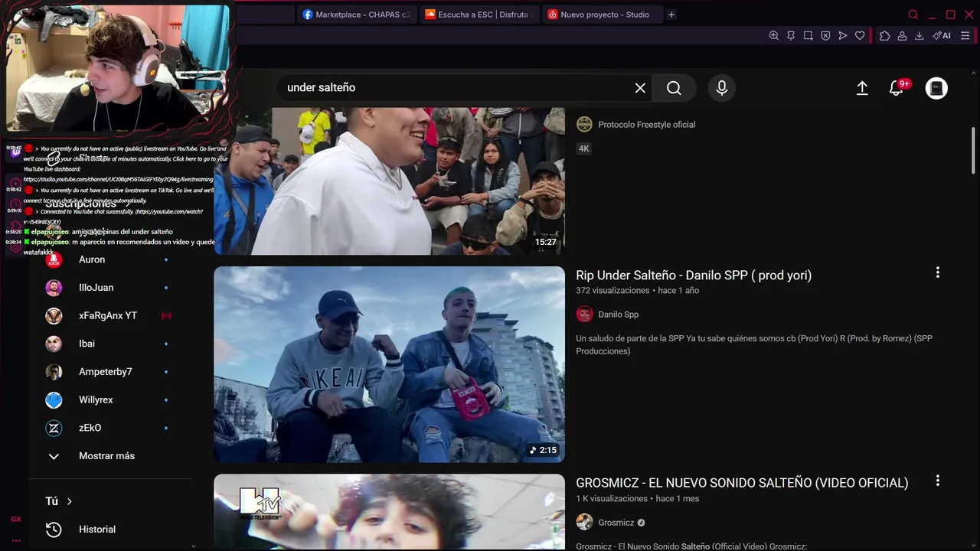
Task: Go to Protocolo Freestyle oficial channel
Action: point(646,125)
